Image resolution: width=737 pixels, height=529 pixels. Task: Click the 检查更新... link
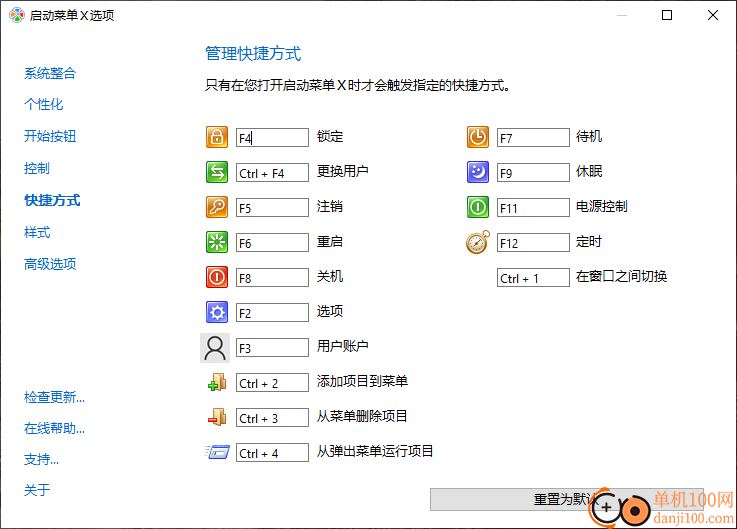[55, 397]
